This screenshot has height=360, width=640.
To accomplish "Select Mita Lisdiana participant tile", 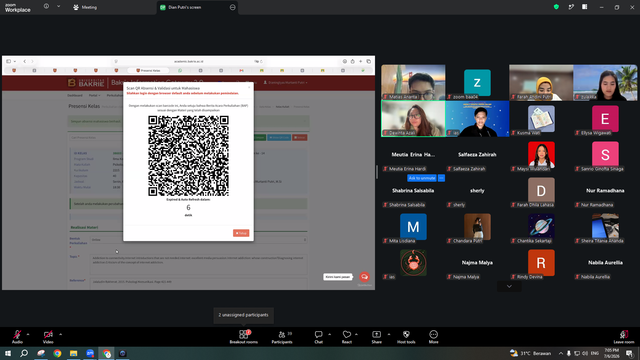I will pos(413,227).
